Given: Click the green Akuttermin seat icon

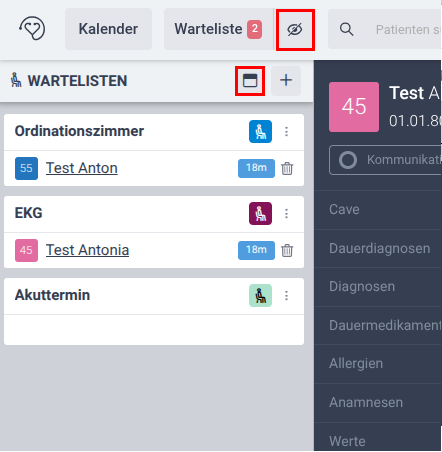Looking at the screenshot, I should click(x=260, y=295).
